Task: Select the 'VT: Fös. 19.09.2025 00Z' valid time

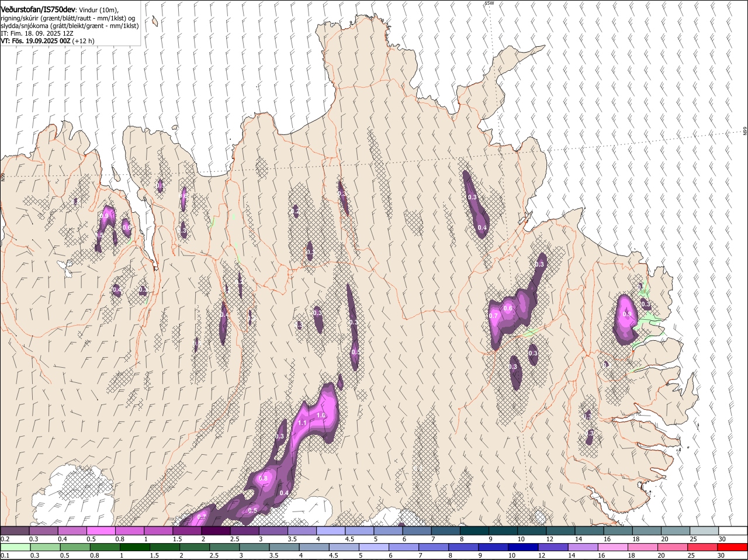Action: click(36, 41)
